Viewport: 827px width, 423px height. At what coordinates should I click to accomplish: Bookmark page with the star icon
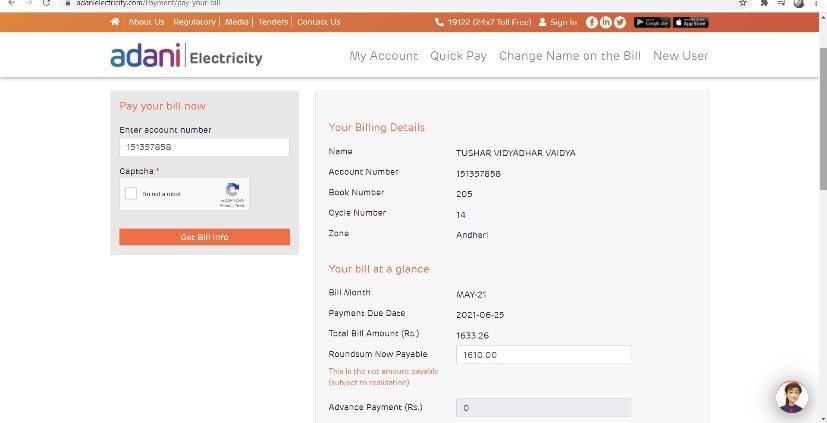[743, 3]
